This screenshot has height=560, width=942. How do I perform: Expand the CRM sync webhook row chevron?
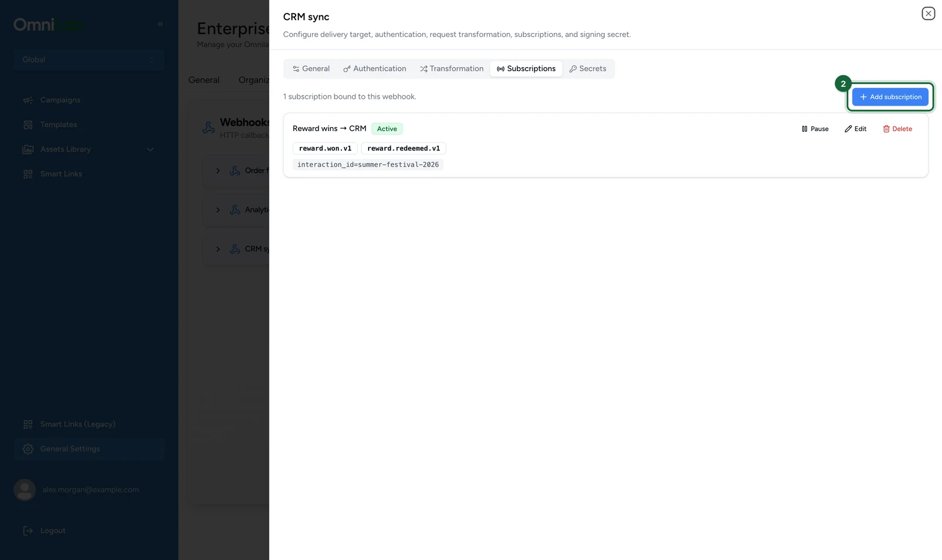[218, 249]
